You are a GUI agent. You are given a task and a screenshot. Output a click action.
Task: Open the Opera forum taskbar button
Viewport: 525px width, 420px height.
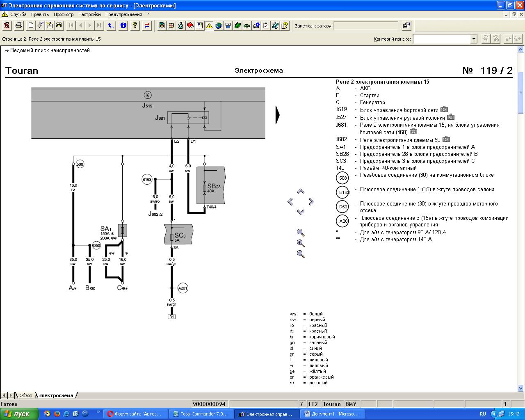click(135, 414)
